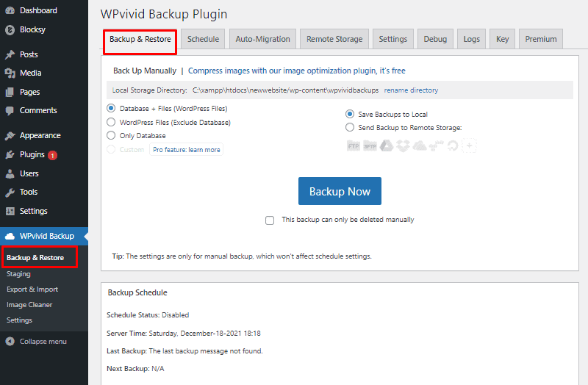Open the Remote Storage tab
Screen dimensions: 588x385
point(334,39)
